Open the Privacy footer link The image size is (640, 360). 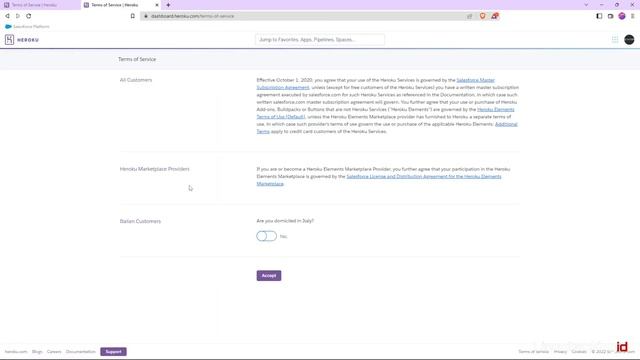click(x=560, y=351)
